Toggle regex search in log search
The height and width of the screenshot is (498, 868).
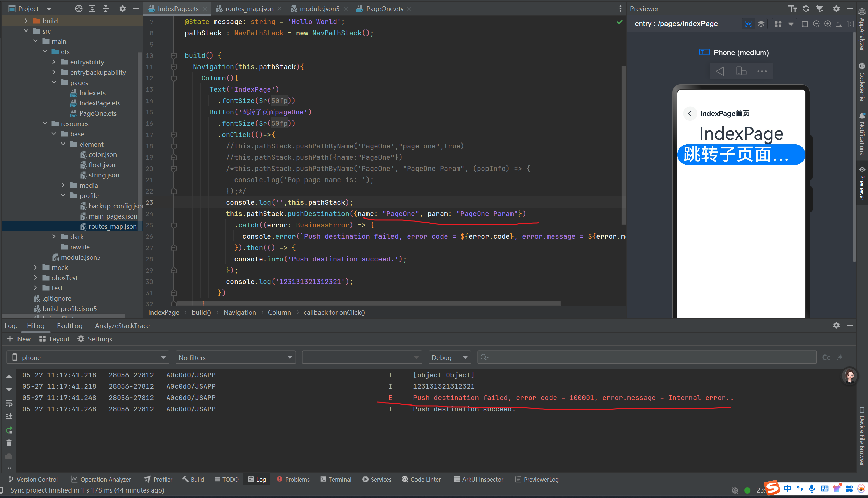[x=840, y=358]
